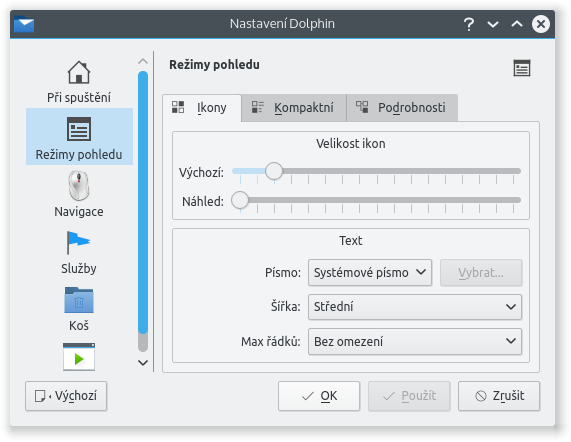Screen dimensions: 571x442
Task: Click the Dolphin app icon in title bar
Action: (x=24, y=24)
